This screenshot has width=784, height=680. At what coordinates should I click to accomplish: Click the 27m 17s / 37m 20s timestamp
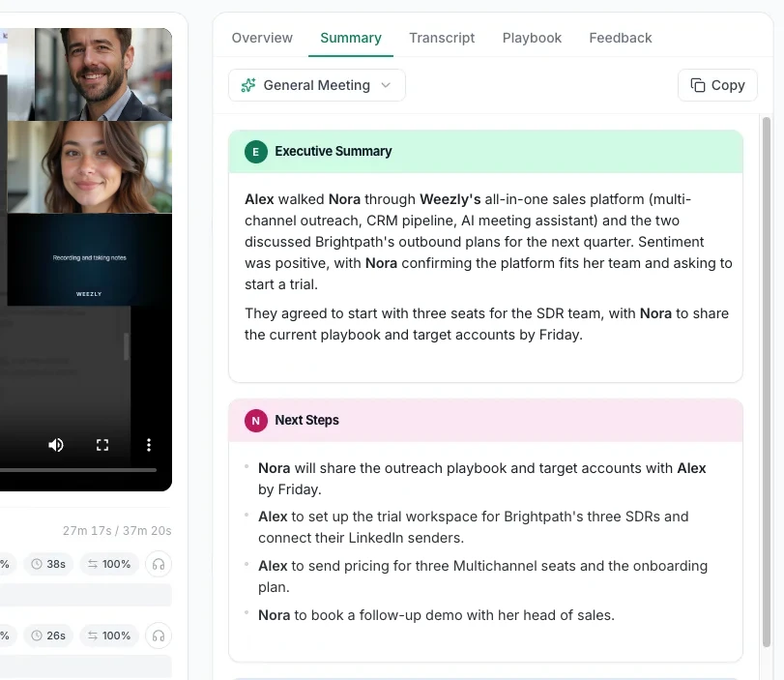coord(117,531)
